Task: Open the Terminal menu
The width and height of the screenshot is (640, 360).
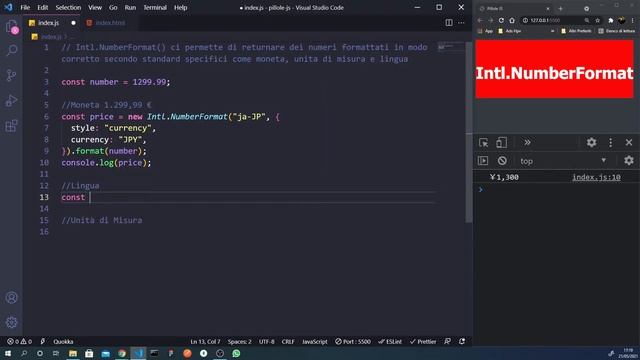Action: click(x=155, y=7)
